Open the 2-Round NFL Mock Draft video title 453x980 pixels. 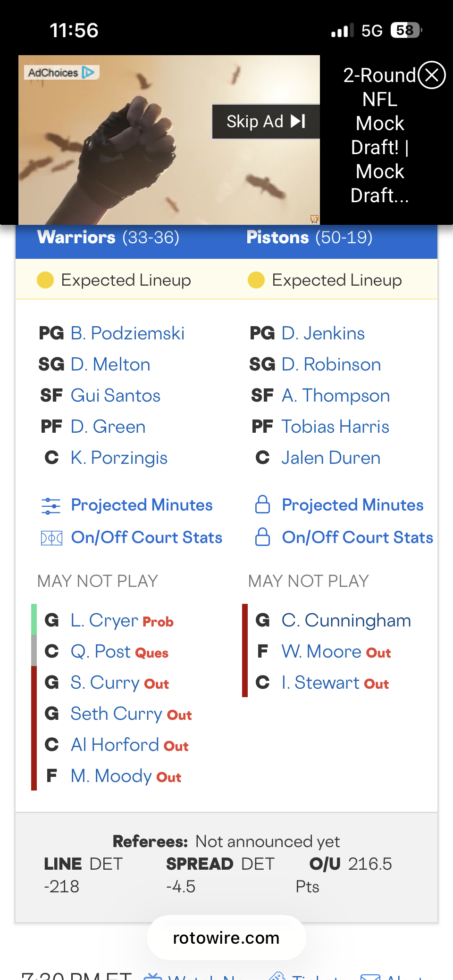click(x=380, y=135)
